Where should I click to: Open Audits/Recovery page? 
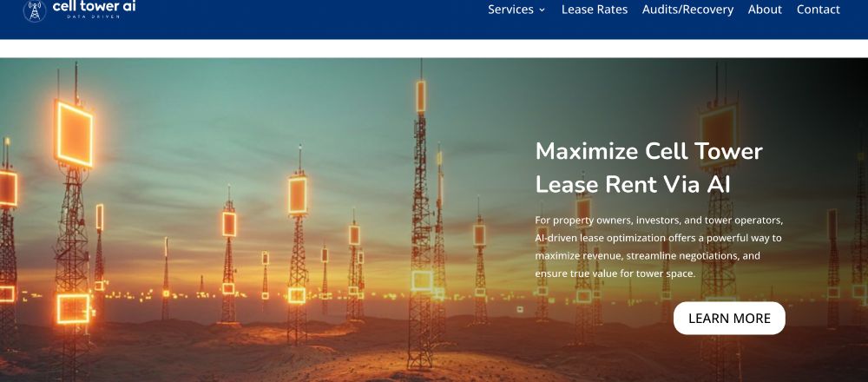pos(687,10)
